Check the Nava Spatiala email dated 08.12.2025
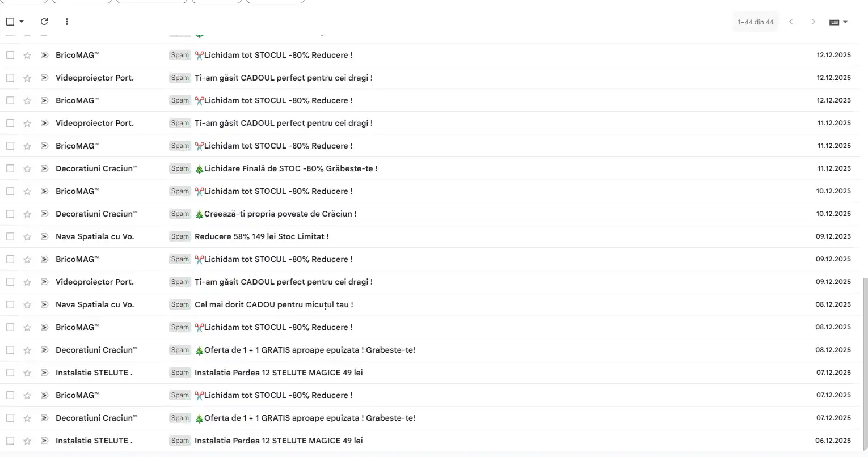 10,304
